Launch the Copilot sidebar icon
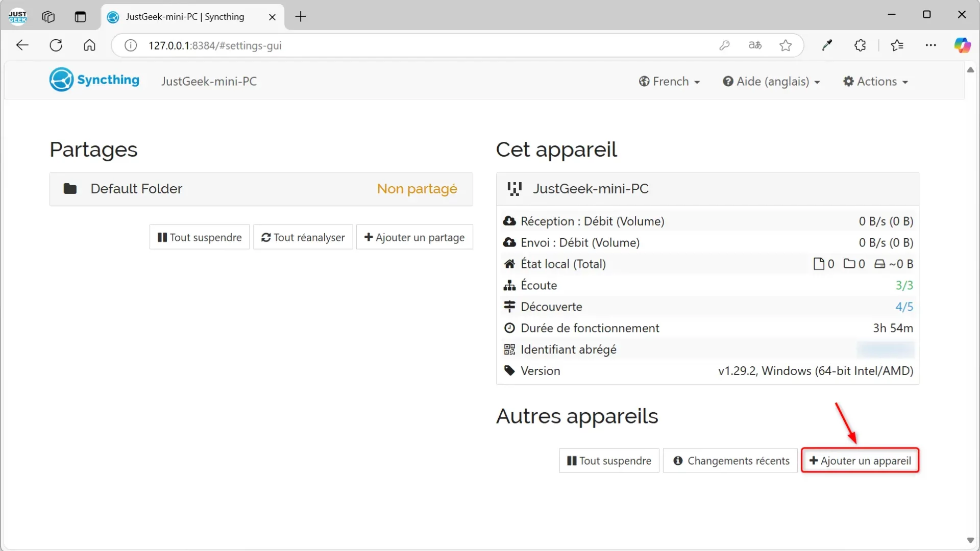Screen dimensions: 980x551 click(x=962, y=45)
